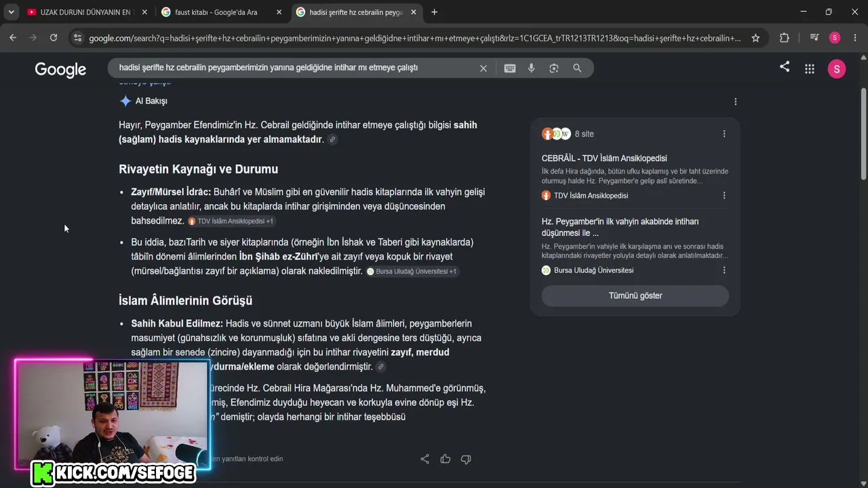Open the Google account avatar menu
The image size is (868, 488).
pyautogui.click(x=837, y=68)
